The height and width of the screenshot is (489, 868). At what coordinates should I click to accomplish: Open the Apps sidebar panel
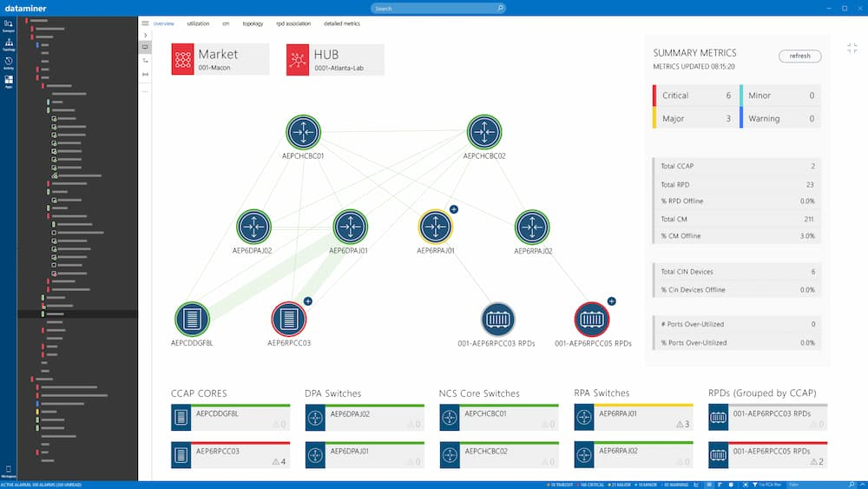tap(9, 82)
